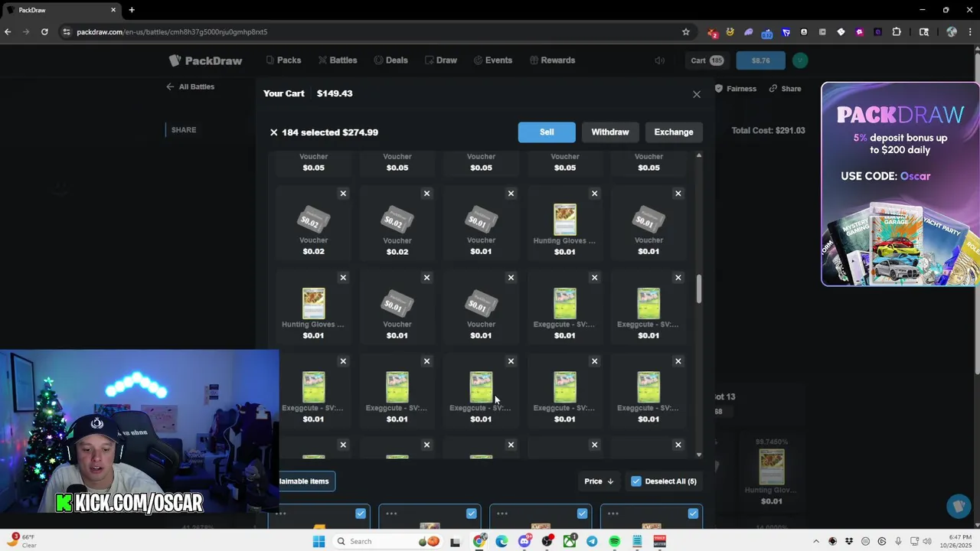Click the $8.76 balance button
This screenshot has height=551, width=980.
tap(760, 60)
